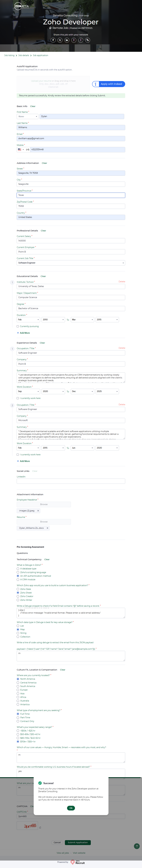Go to Job details breadcrumb
This screenshot has height=868, width=142.
[24, 55]
